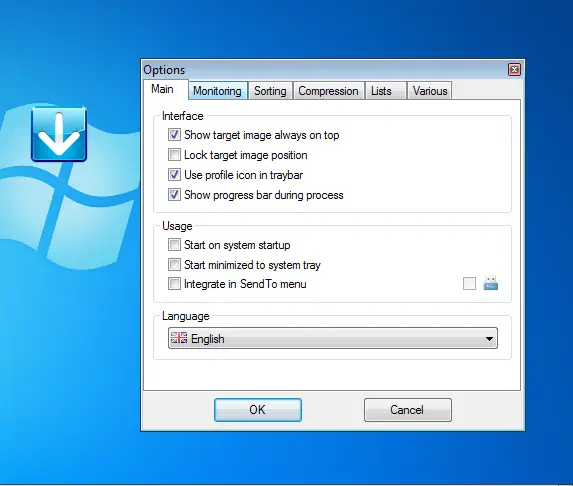Select the English language combo box
The width and height of the screenshot is (573, 486).
pyautogui.click(x=333, y=338)
